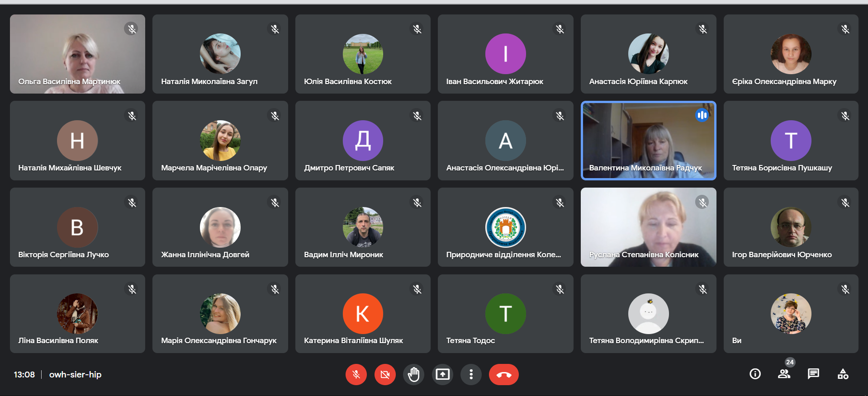Click muted mic icon on Природниче відділення tile
The width and height of the screenshot is (868, 396).
[560, 203]
